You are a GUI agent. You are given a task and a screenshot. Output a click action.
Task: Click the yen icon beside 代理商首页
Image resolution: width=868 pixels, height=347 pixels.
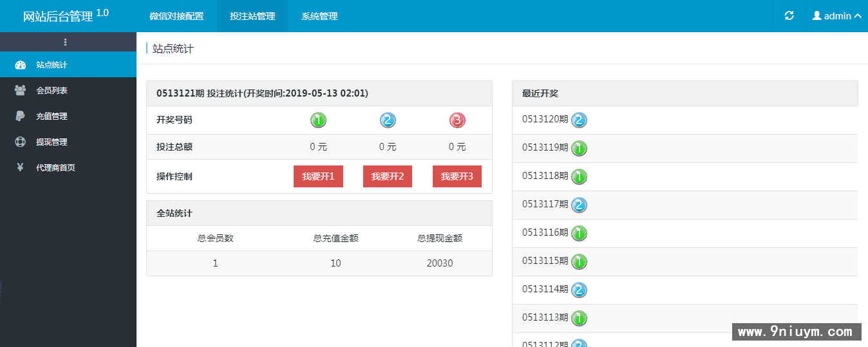click(x=20, y=167)
